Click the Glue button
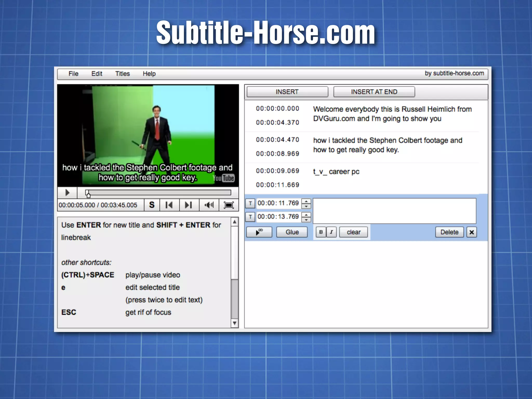The width and height of the screenshot is (532, 399). click(292, 232)
